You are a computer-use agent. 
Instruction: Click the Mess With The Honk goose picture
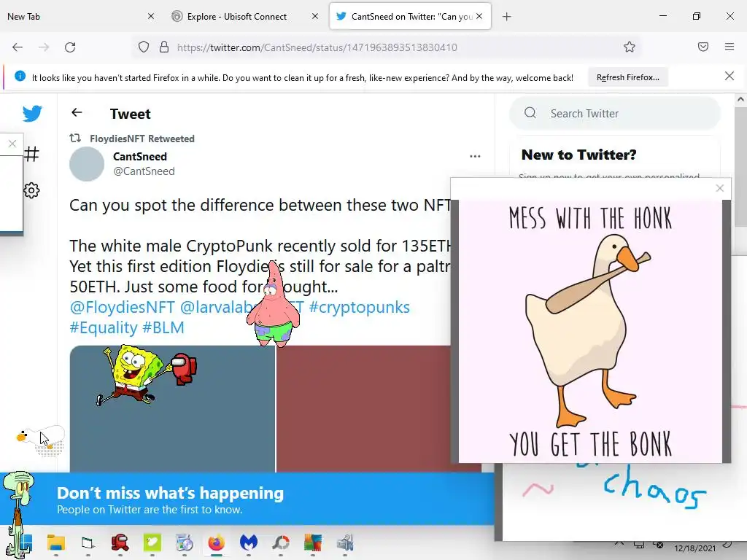coord(590,331)
